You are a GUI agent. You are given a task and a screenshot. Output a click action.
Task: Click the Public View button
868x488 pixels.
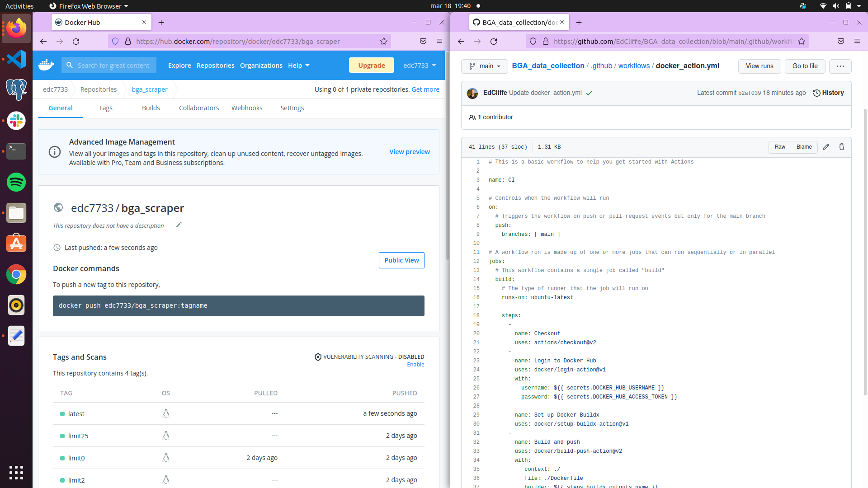[x=401, y=260]
